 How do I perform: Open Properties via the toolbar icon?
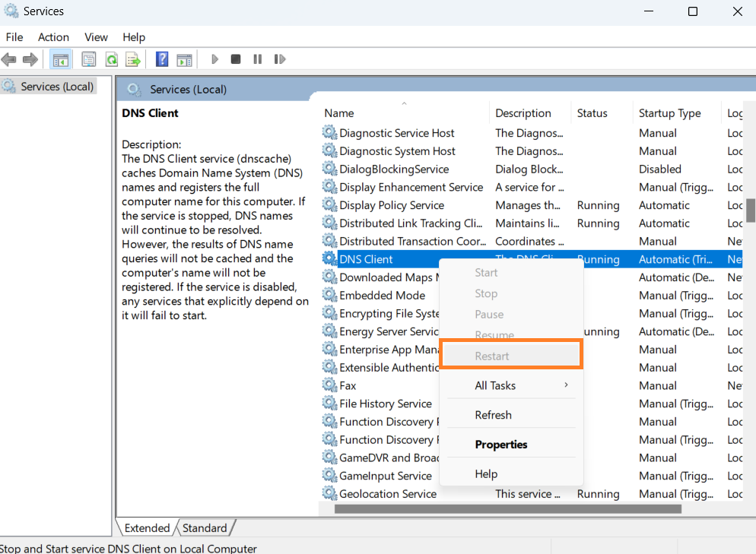tap(89, 59)
